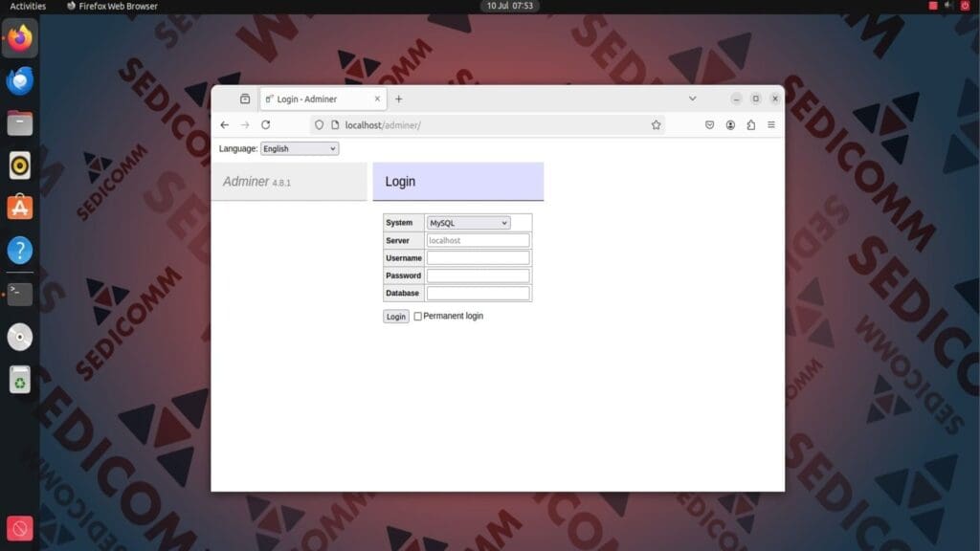Open the Firefox application menu (hamburger icon)
Viewport: 980px width, 551px height.
point(771,124)
